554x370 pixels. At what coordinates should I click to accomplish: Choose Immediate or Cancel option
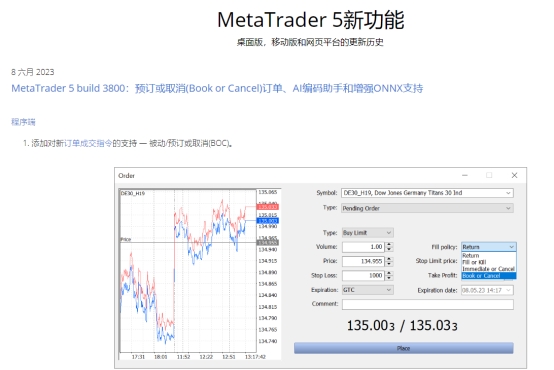point(489,269)
